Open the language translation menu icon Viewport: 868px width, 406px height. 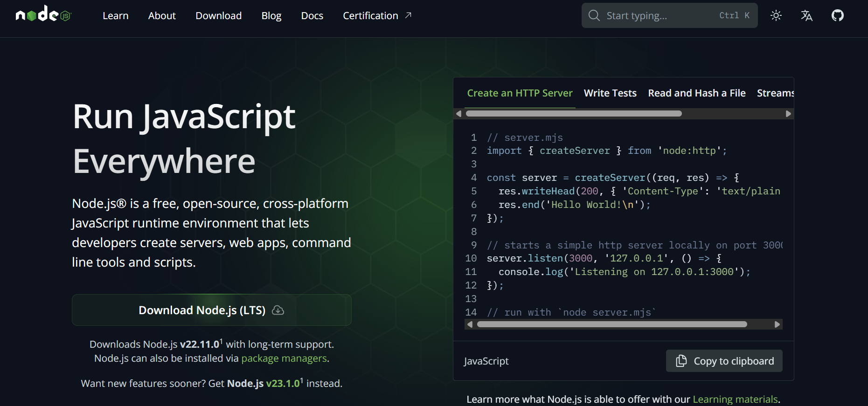click(x=807, y=15)
